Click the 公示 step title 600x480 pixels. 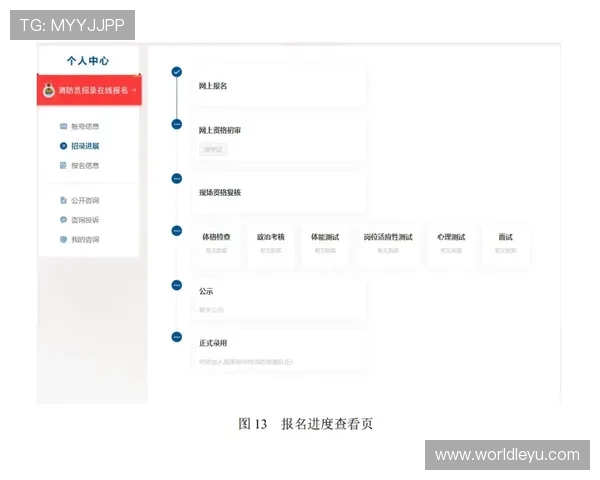206,291
